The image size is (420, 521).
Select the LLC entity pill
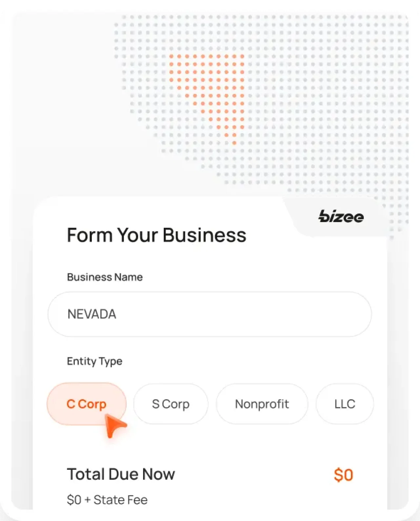click(345, 404)
